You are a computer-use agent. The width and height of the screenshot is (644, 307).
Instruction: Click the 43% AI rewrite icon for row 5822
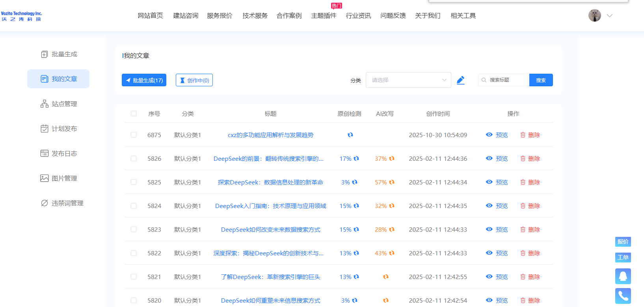pyautogui.click(x=392, y=253)
